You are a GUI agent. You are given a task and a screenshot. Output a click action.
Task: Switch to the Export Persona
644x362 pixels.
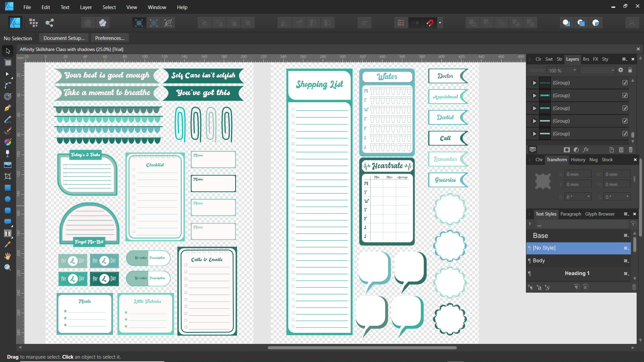[50, 23]
